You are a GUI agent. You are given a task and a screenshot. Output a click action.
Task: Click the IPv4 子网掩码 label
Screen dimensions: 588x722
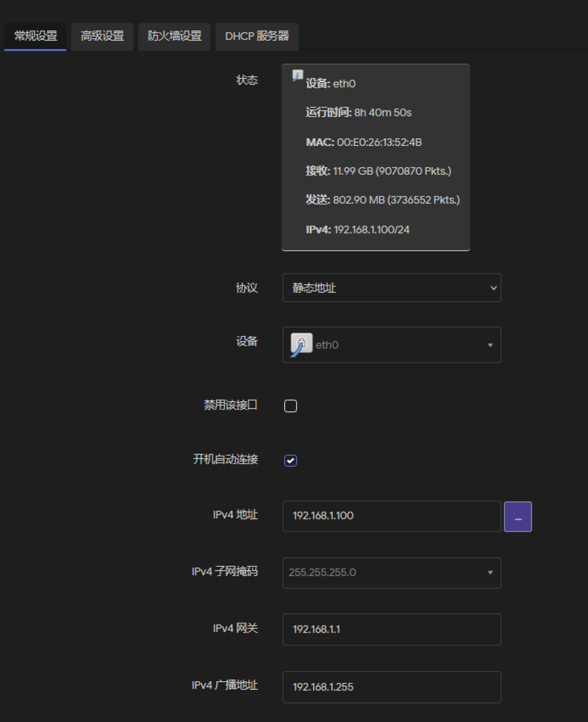(x=225, y=572)
